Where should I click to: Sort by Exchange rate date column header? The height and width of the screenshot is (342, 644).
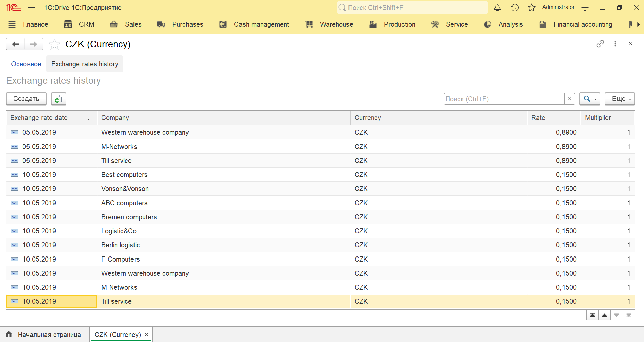[52, 118]
